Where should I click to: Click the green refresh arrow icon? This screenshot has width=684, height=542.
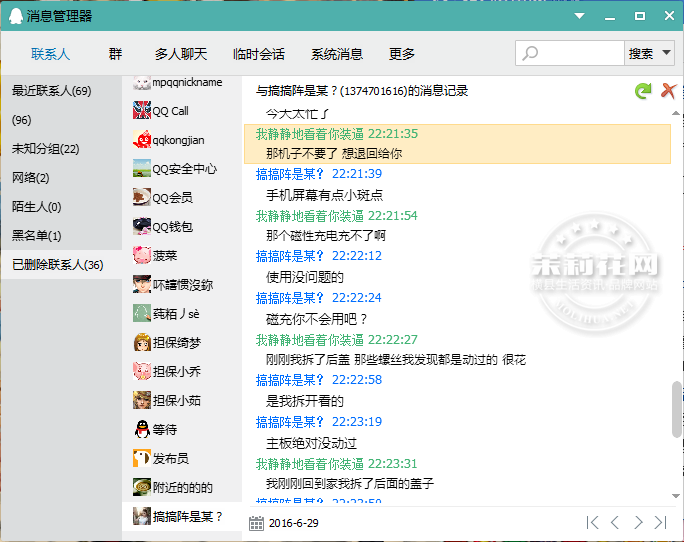643,91
